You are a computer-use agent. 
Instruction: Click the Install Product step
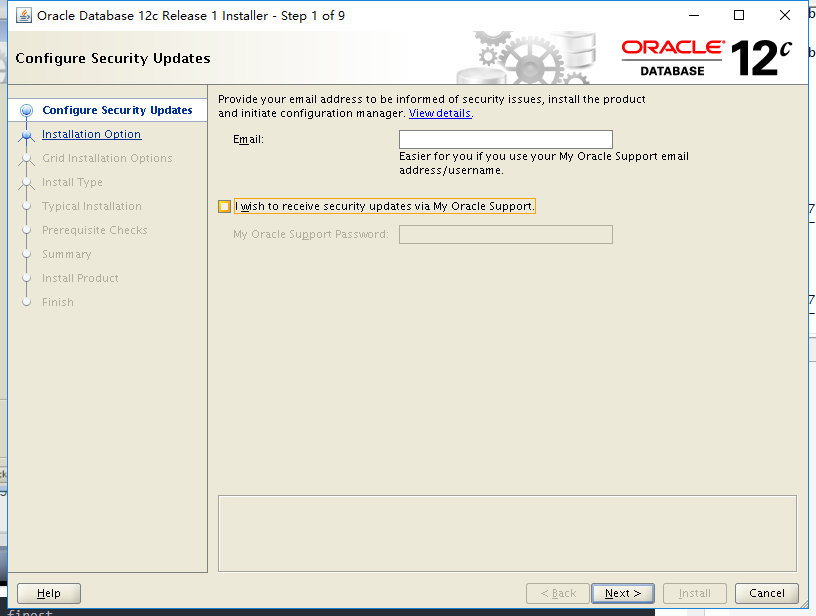click(80, 278)
